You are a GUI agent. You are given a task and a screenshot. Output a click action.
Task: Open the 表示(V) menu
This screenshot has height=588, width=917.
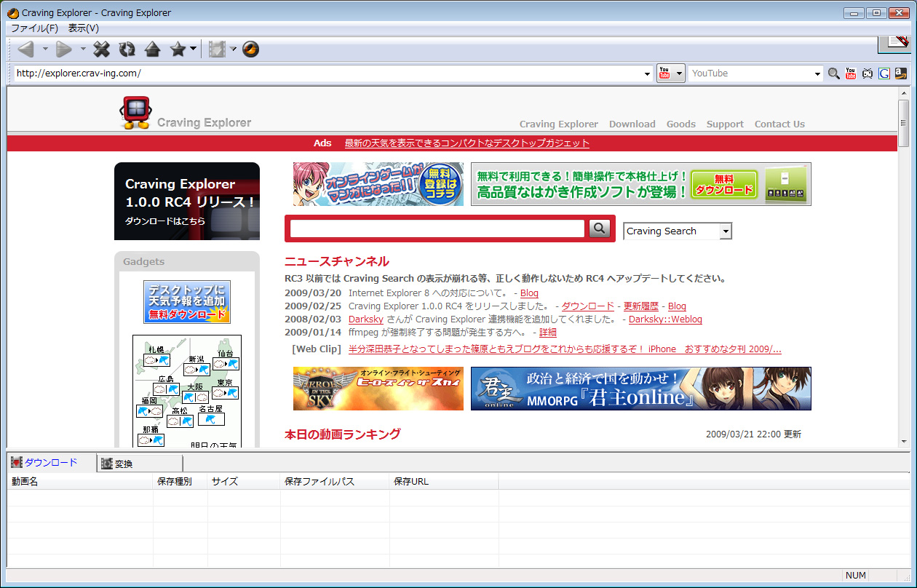point(83,28)
